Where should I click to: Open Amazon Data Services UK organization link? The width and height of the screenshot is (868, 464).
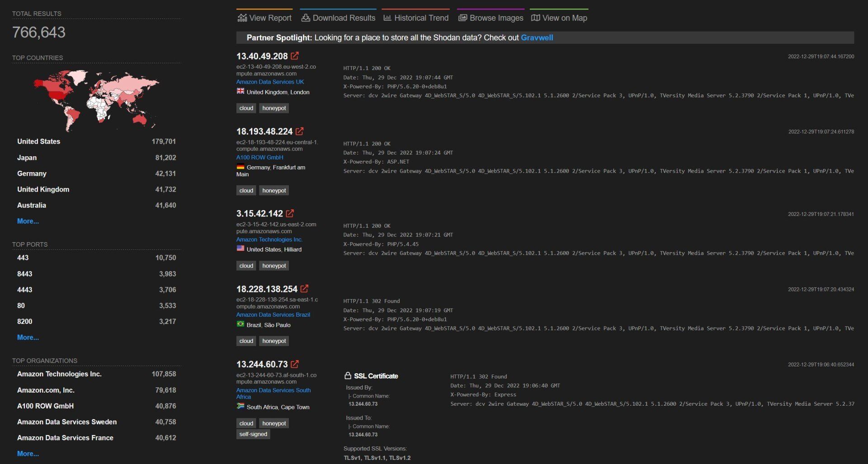(270, 82)
